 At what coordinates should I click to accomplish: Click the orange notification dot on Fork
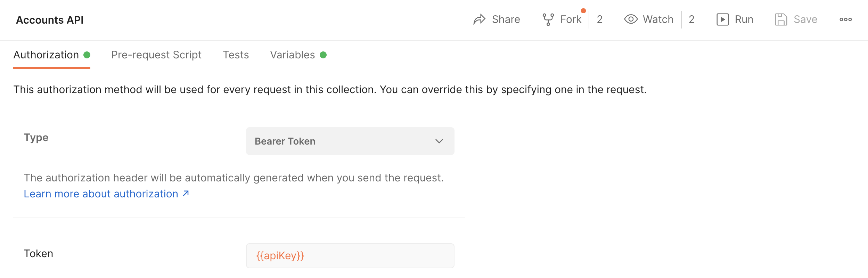[583, 11]
